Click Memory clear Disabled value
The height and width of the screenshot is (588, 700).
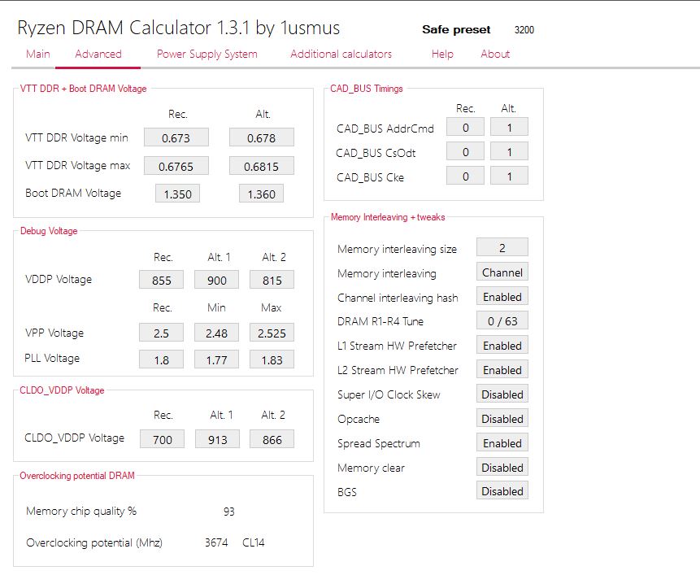click(502, 467)
